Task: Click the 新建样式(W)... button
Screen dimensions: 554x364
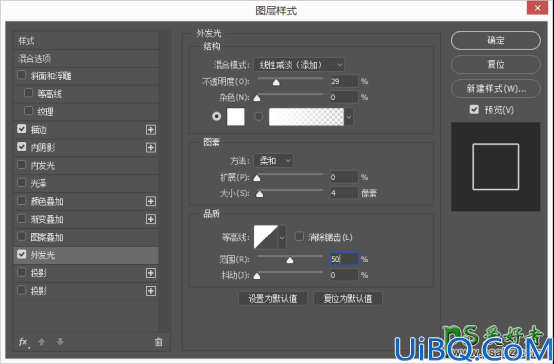Action: point(496,88)
